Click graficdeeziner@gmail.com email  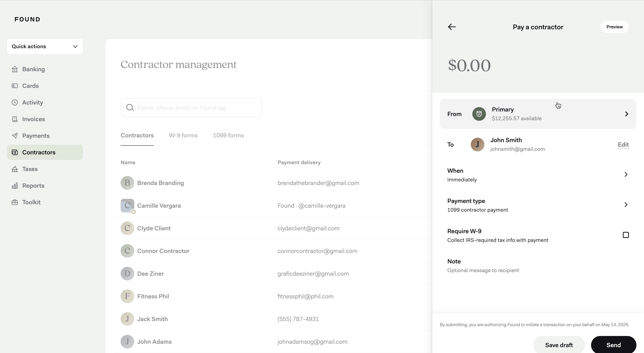(x=313, y=274)
